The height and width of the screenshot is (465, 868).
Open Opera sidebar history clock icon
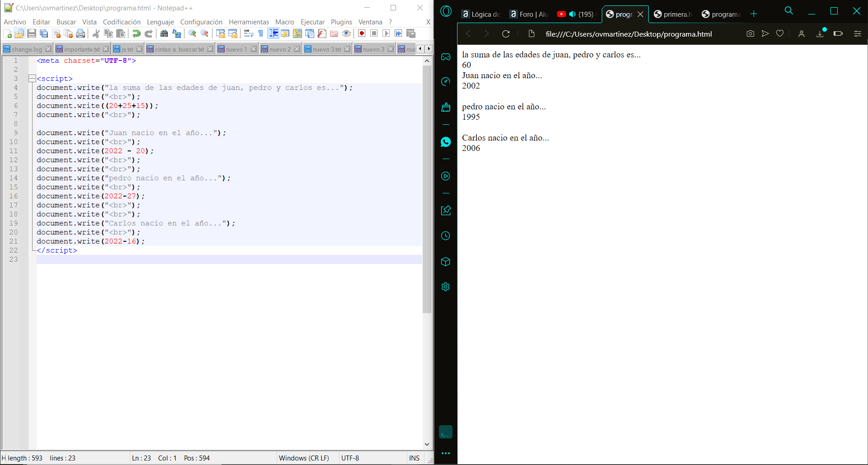click(x=446, y=236)
